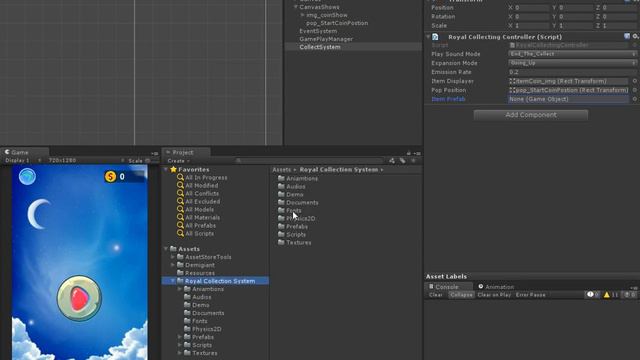The width and height of the screenshot is (640, 360).
Task: Toggle the console warning message count filter
Action: [611, 295]
